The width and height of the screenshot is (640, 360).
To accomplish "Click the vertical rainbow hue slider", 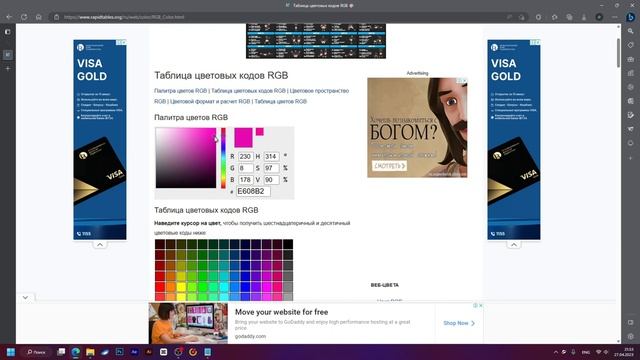I will point(223,158).
